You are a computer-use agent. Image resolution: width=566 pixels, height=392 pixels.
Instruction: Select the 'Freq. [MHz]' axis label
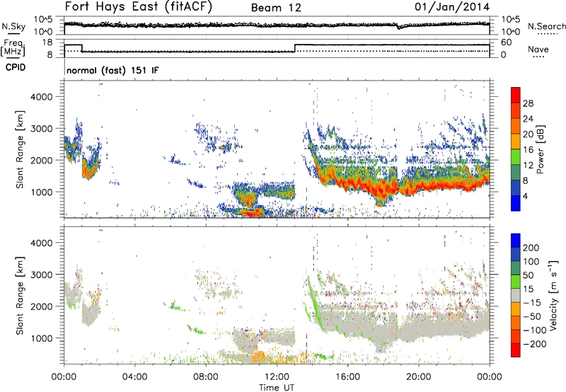coord(13,48)
